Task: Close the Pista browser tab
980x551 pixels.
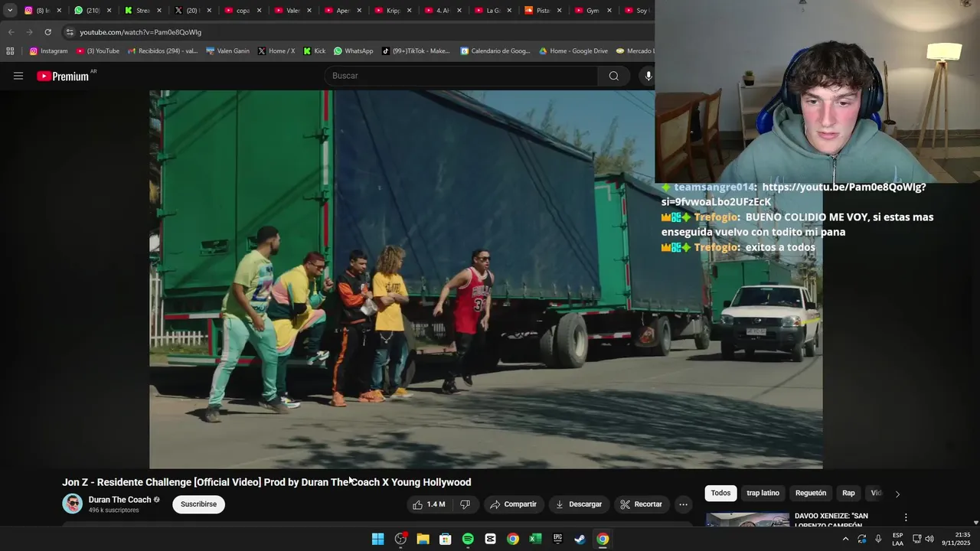Action: coord(560,11)
